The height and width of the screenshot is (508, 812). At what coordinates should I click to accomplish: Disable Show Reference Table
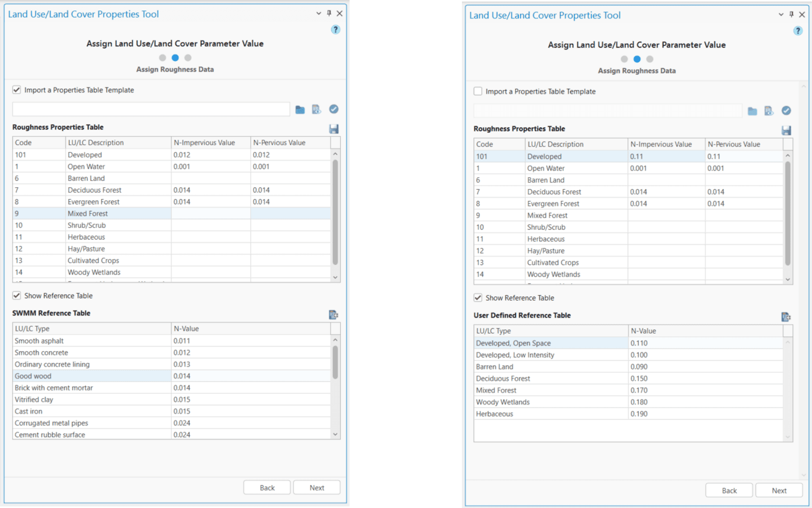click(x=16, y=295)
